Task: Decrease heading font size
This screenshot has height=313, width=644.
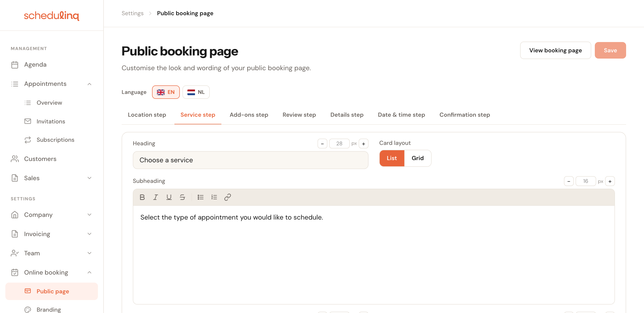Action: coord(322,144)
